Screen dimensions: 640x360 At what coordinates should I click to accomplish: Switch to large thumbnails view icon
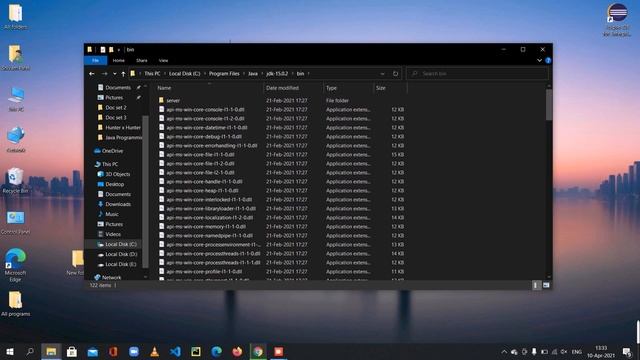546,285
